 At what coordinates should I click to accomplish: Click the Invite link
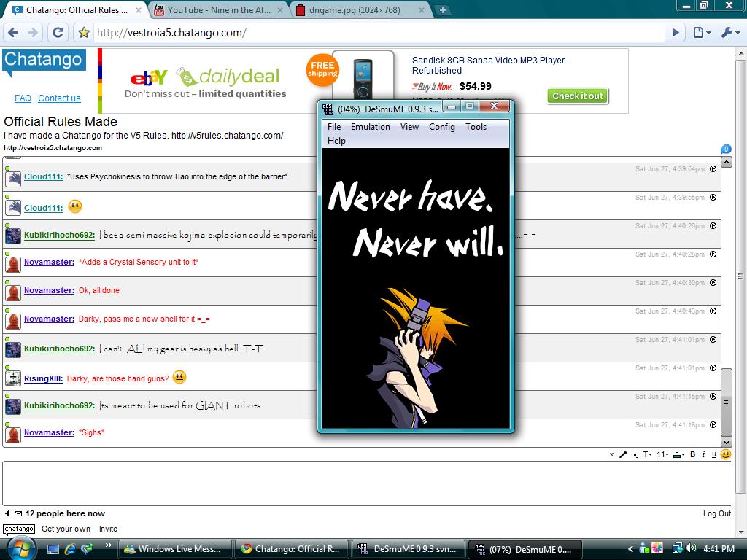(108, 529)
